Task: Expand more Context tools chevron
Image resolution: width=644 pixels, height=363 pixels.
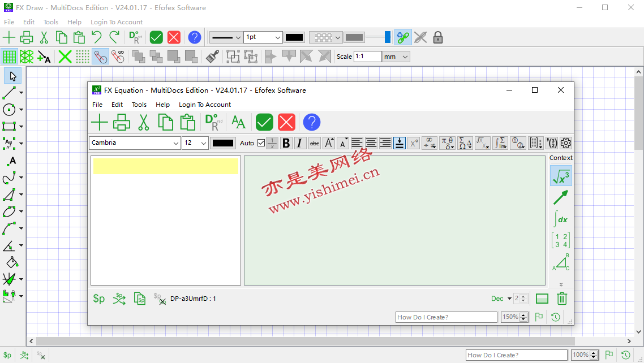Action: 561,284
